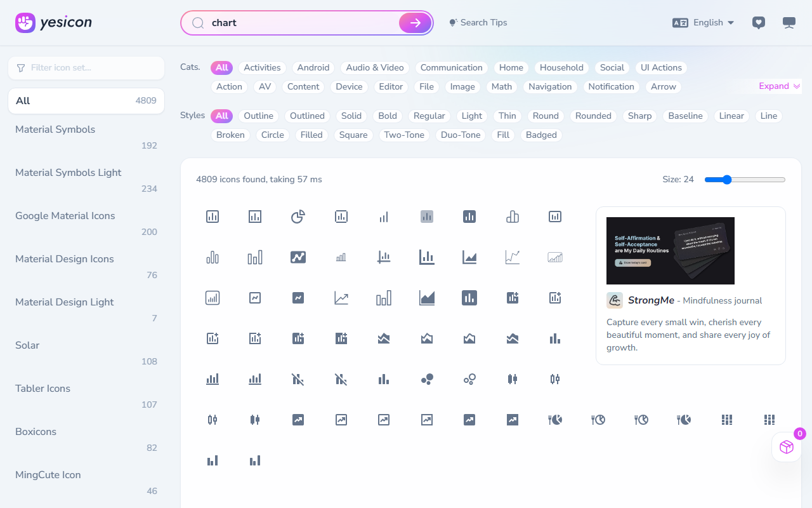Toggle the Badged style chip
812x508 pixels.
point(541,135)
